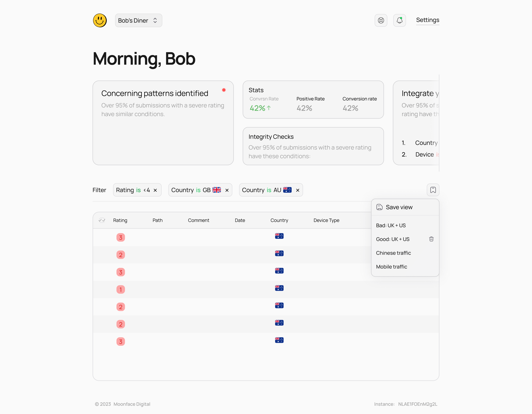
Task: Remove the Rating is <4 filter
Action: [155, 190]
